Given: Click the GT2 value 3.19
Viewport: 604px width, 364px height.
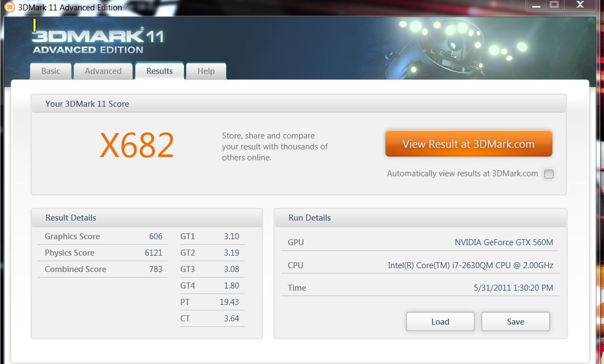Looking at the screenshot, I should (232, 253).
